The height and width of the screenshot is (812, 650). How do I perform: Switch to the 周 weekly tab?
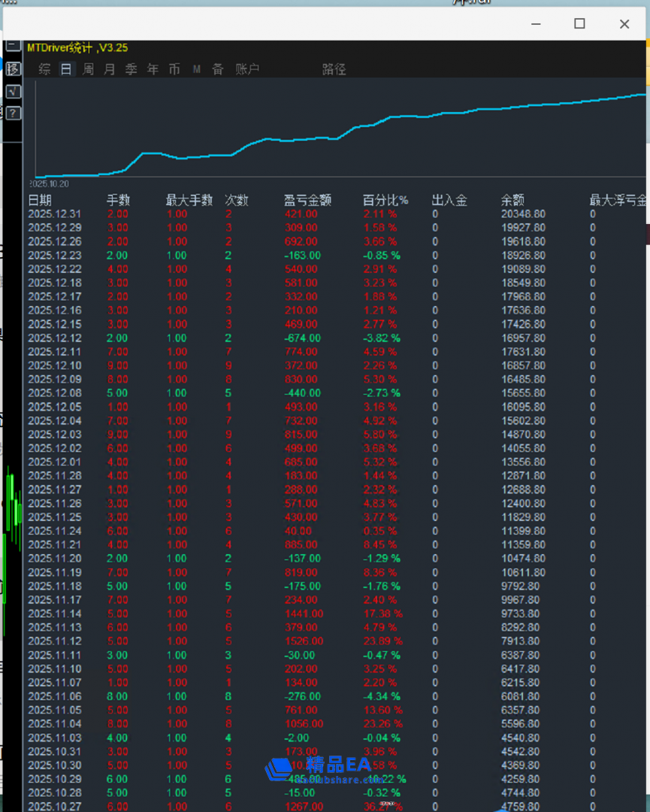click(x=88, y=69)
